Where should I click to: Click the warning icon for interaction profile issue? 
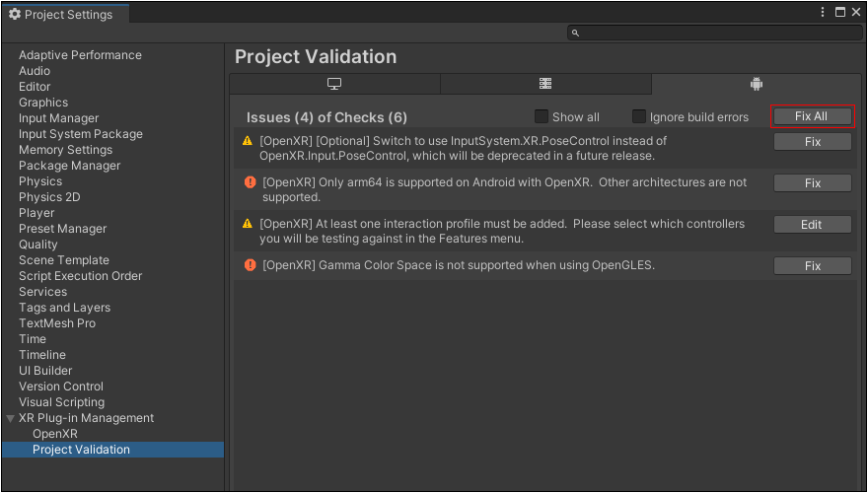click(x=248, y=224)
